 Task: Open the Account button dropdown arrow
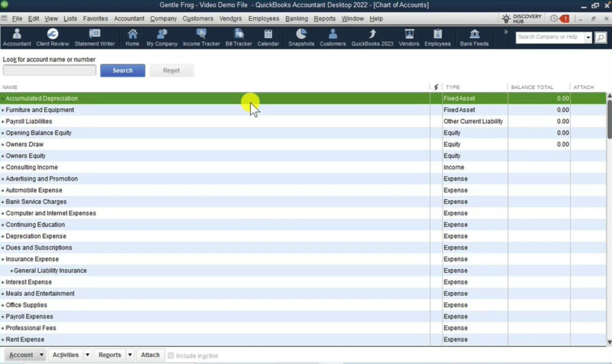click(x=42, y=354)
